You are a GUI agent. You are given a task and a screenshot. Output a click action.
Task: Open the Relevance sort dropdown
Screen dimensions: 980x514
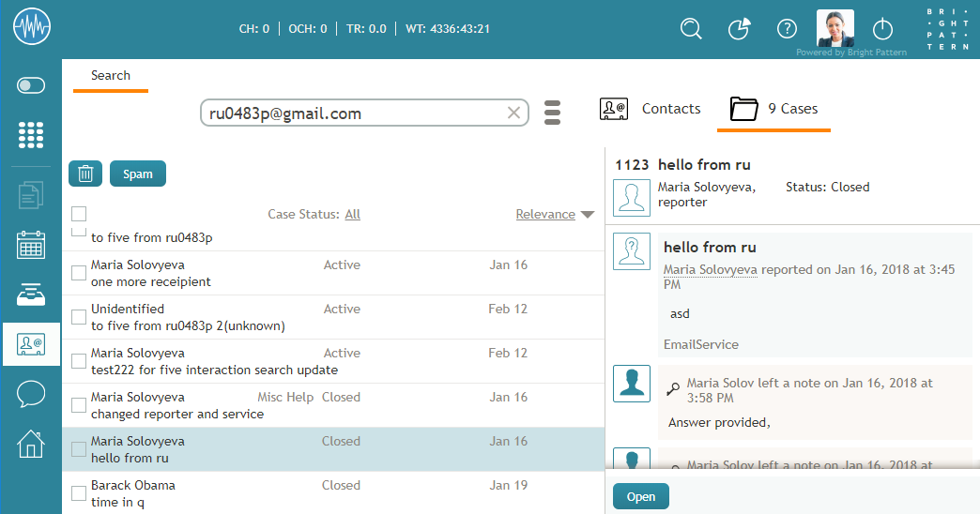pyautogui.click(x=555, y=214)
